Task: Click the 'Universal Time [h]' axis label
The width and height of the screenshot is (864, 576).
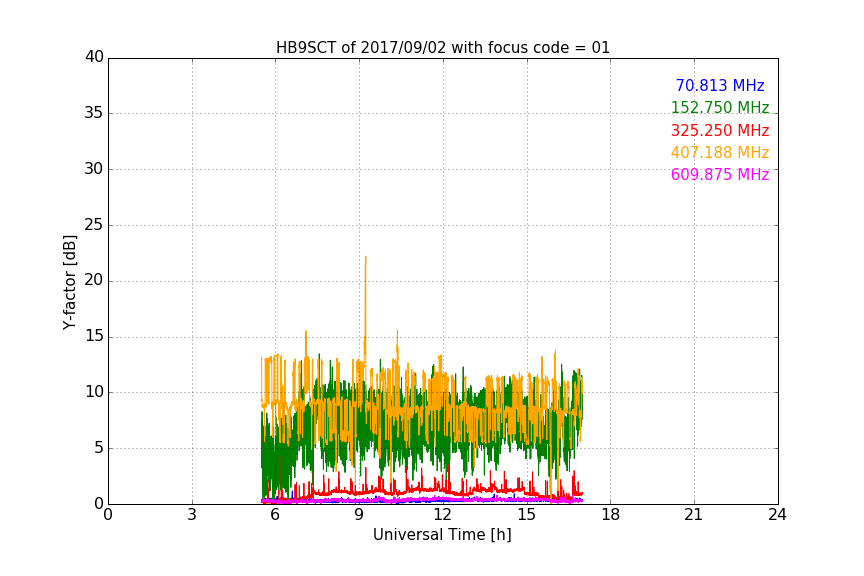Action: point(442,534)
